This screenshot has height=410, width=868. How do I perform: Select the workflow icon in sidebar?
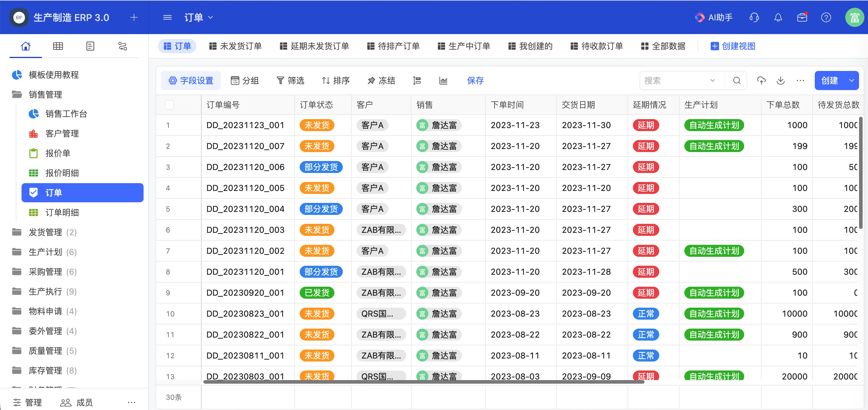click(123, 46)
